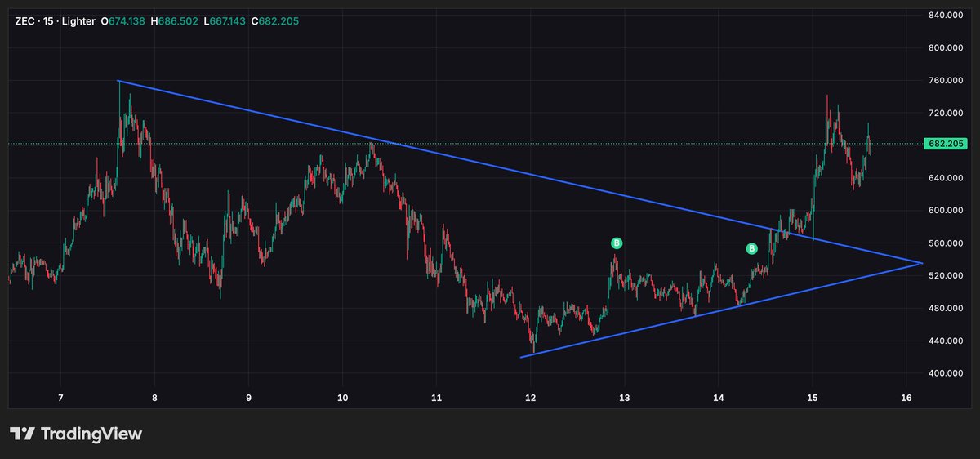This screenshot has height=459, width=980.
Task: Click date label 10 on time axis
Action: (x=342, y=398)
